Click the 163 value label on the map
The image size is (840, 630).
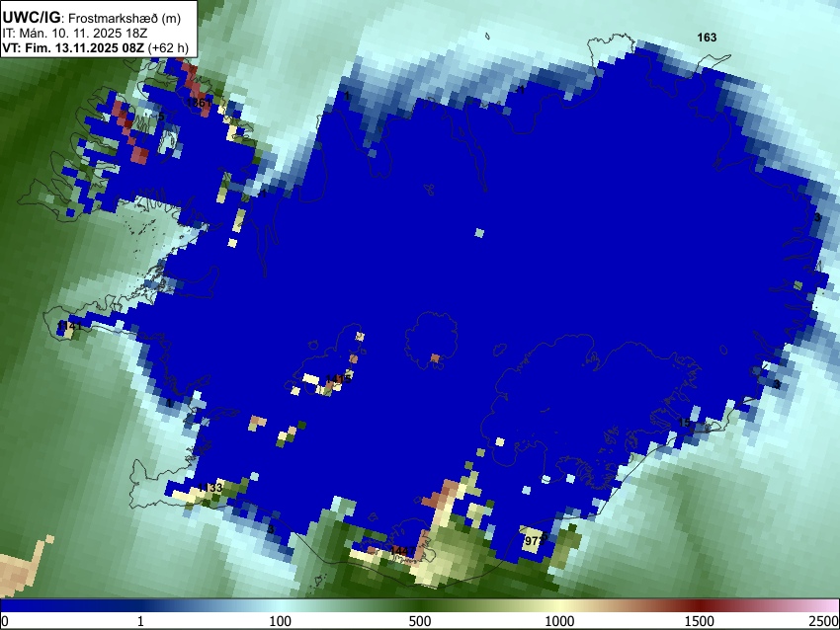[x=707, y=38]
